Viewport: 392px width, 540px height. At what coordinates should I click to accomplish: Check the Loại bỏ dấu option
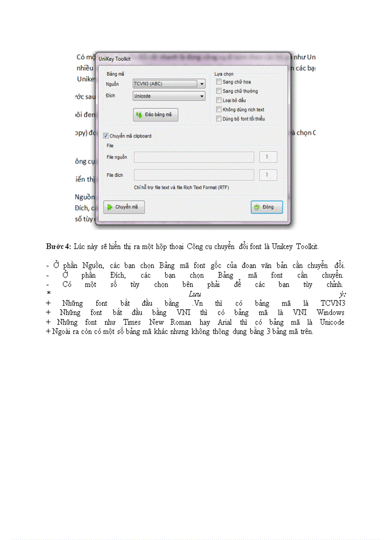219,100
